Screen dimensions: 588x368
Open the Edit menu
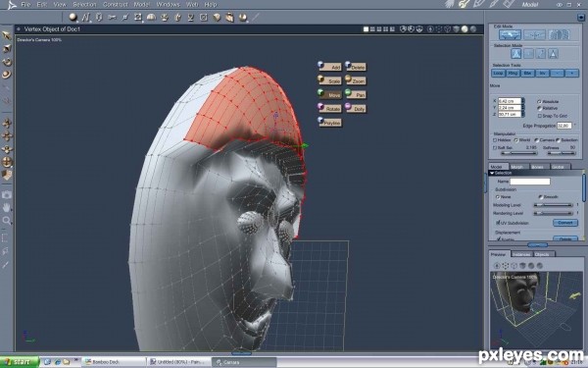click(x=41, y=5)
